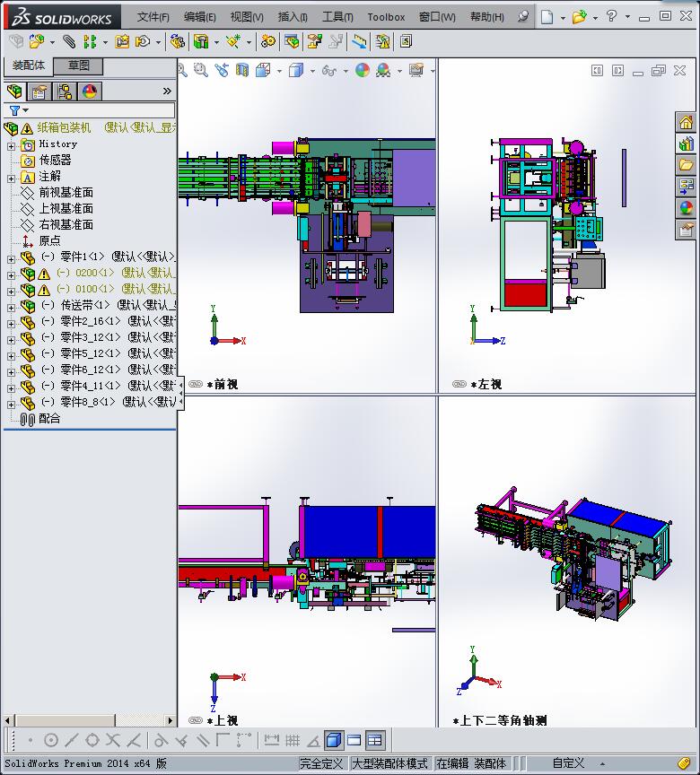Toggle the grid snap icon

[x=293, y=740]
